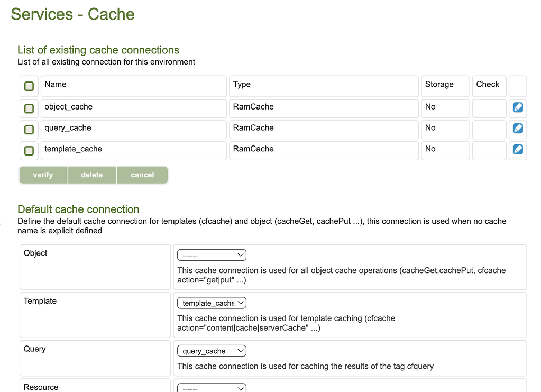Edit the template_cache connection
541x392 pixels.
[517, 150]
